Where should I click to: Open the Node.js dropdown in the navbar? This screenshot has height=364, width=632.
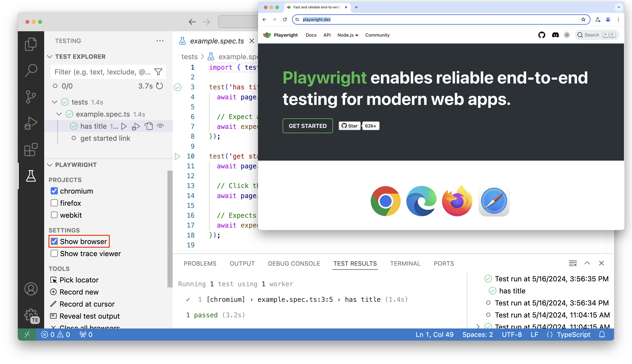point(347,35)
